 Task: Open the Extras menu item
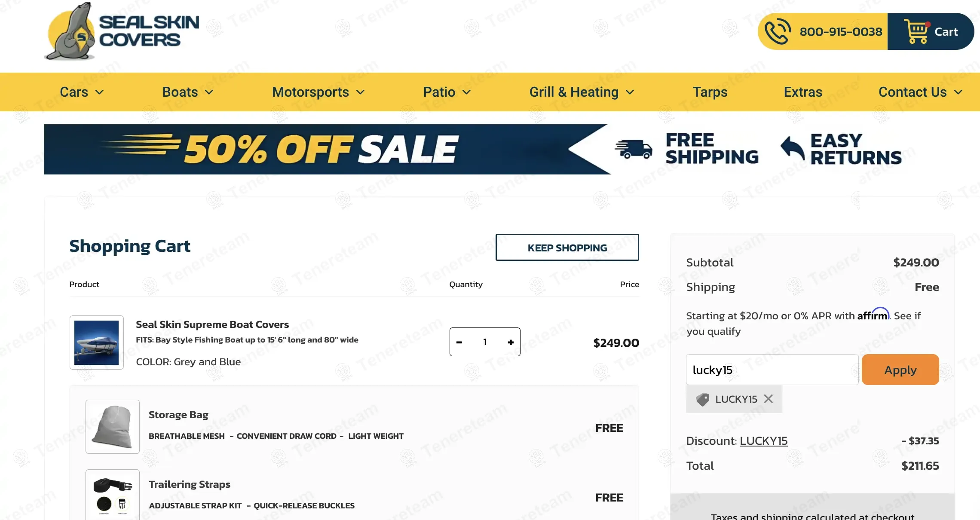point(803,92)
